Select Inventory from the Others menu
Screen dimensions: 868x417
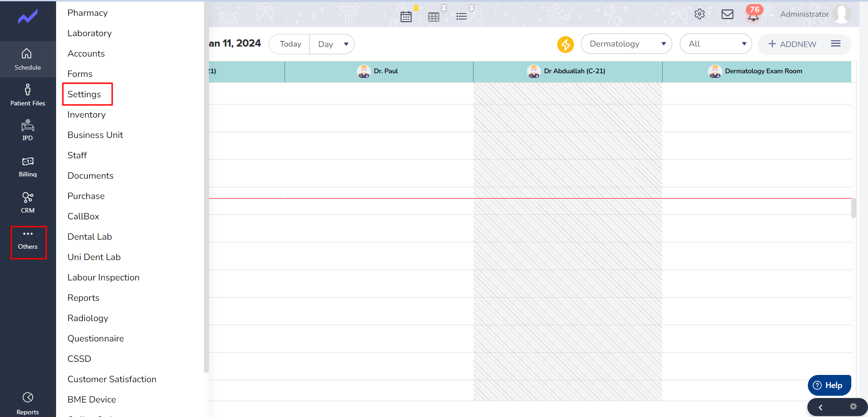click(x=86, y=114)
